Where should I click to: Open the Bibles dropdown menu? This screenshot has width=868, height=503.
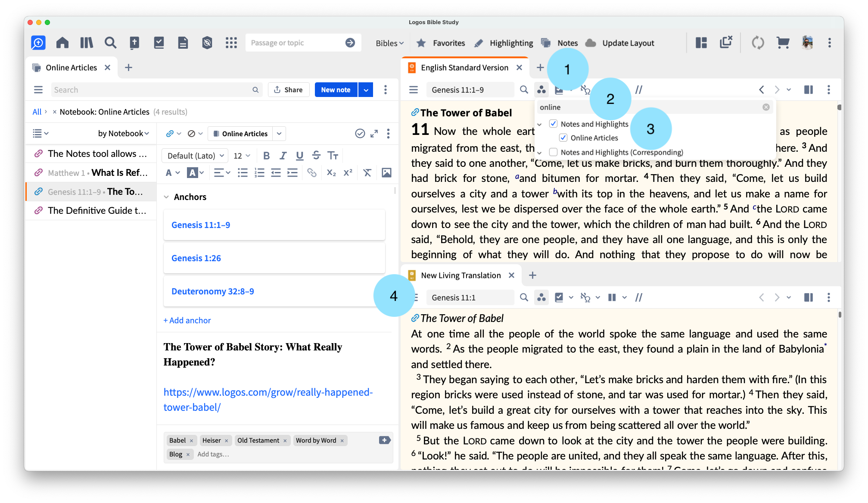(389, 43)
